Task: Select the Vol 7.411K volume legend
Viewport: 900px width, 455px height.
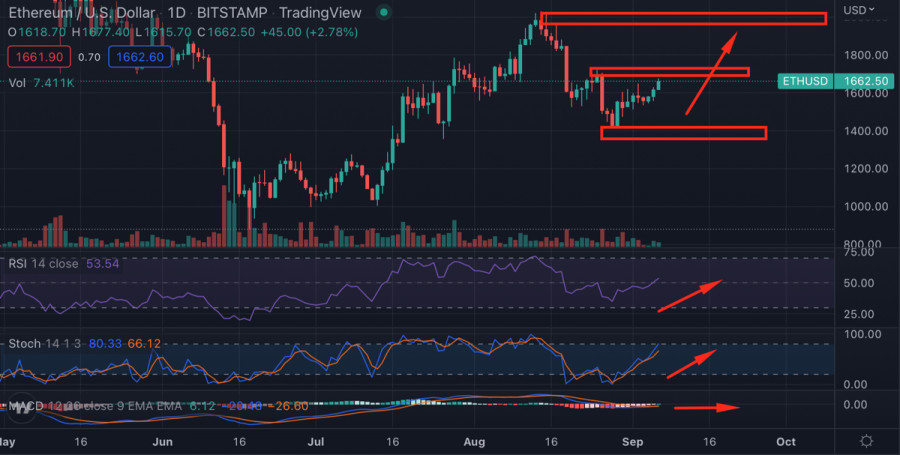Action: coord(41,83)
